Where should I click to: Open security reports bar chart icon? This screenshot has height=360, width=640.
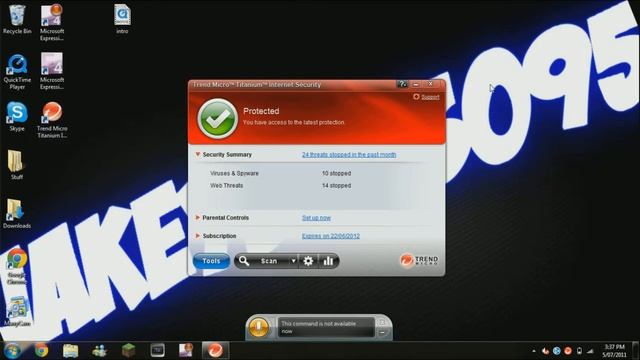tap(328, 261)
